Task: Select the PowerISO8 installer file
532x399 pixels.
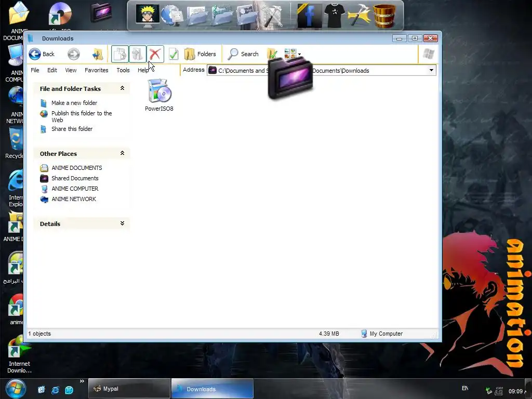Action: coord(159,95)
